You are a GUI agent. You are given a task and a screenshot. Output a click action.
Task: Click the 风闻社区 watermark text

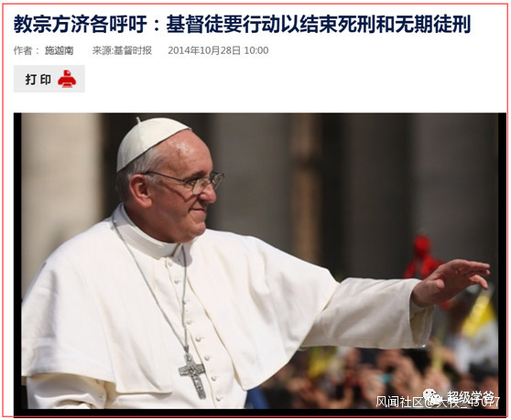tap(399, 402)
